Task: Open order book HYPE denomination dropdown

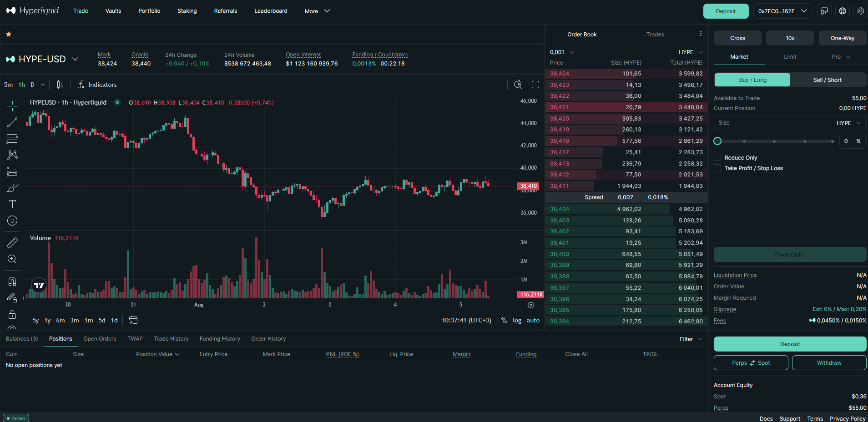Action: click(691, 52)
